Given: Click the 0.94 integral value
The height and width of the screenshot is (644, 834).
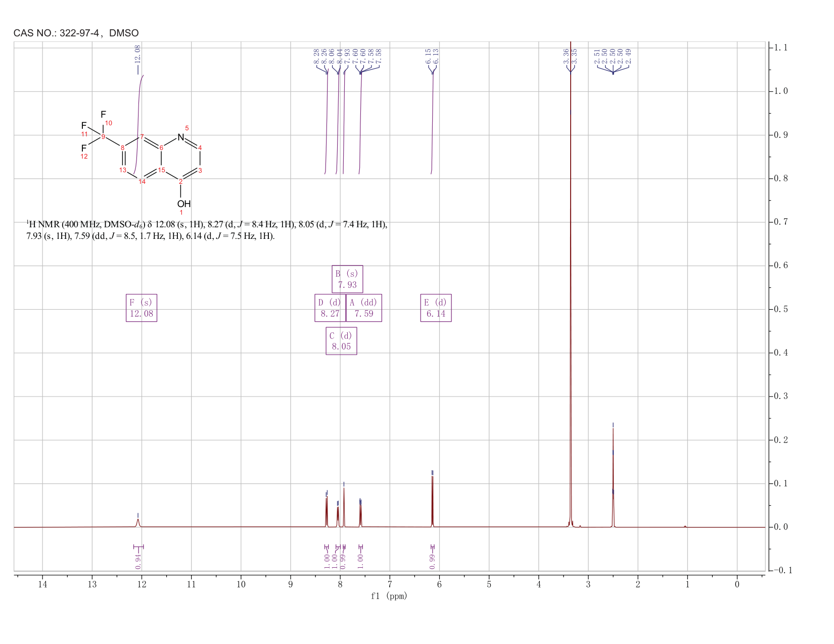Looking at the screenshot, I should point(138,561).
